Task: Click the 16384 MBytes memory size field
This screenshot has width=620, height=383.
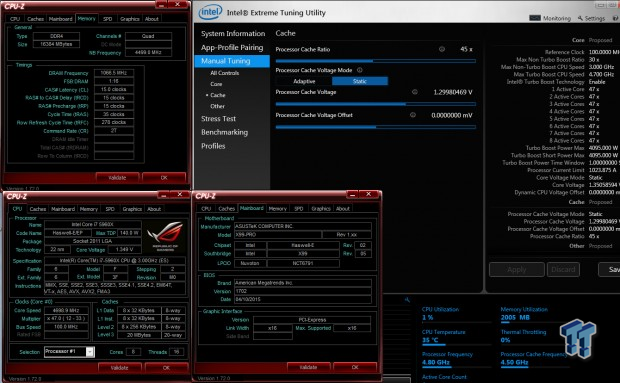Action: click(x=57, y=44)
